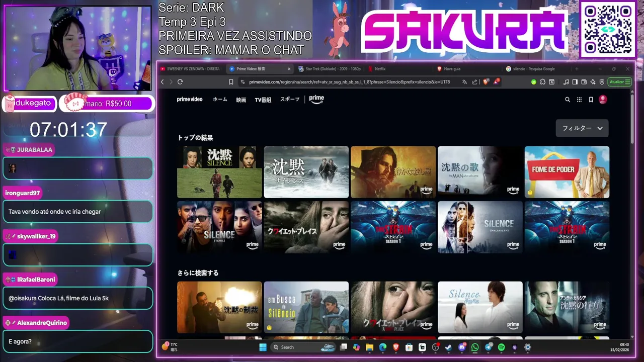The width and height of the screenshot is (644, 362).
Task: Open Spotify from the taskbar
Action: pos(501,347)
